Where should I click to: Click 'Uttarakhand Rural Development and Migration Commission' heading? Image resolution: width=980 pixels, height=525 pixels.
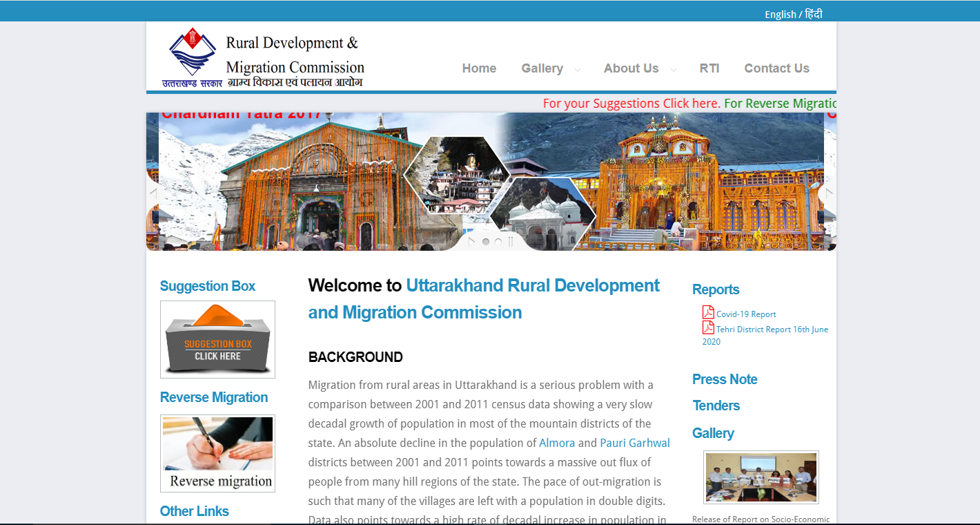coord(484,299)
